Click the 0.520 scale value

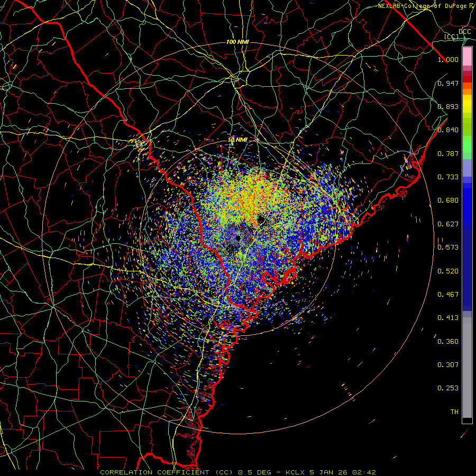tap(448, 271)
